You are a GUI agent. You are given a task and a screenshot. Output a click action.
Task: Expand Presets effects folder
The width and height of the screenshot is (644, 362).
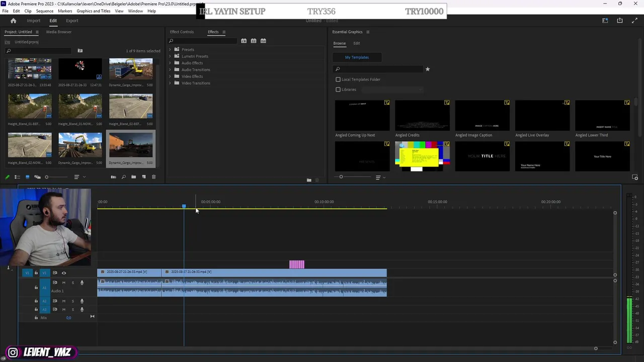click(170, 50)
